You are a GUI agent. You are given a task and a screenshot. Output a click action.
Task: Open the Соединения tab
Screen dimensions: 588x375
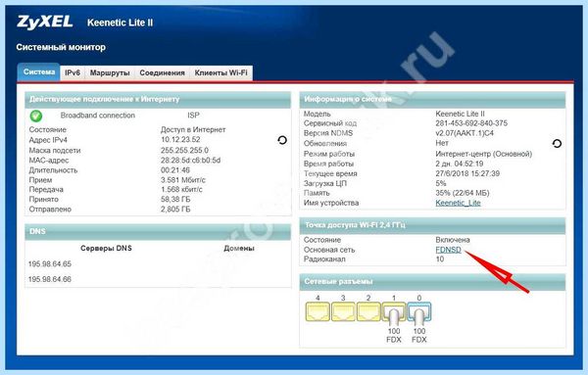click(x=162, y=72)
